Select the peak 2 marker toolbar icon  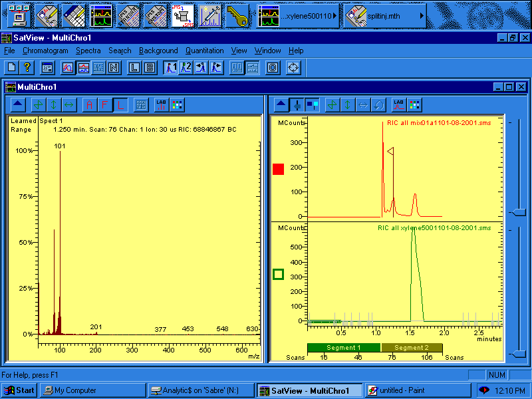pyautogui.click(x=186, y=68)
